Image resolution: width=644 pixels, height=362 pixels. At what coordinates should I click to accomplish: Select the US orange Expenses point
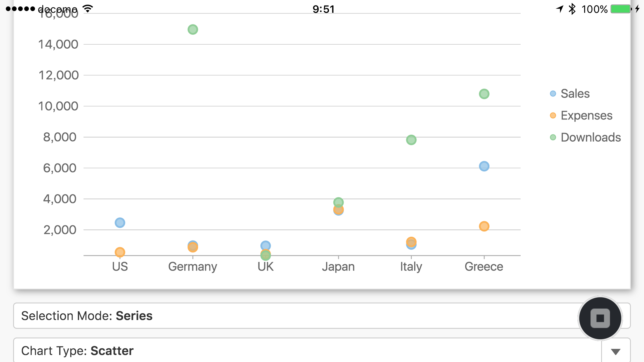tap(120, 252)
